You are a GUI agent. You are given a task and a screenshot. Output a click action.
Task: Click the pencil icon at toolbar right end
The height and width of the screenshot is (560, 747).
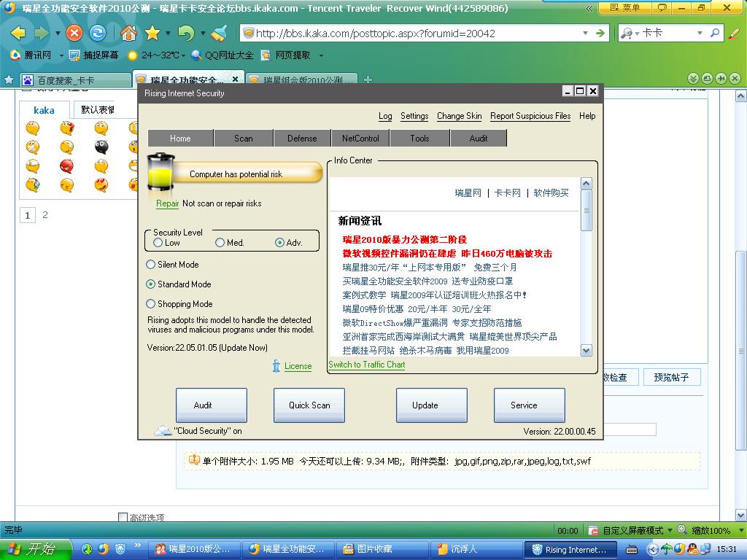click(x=734, y=34)
